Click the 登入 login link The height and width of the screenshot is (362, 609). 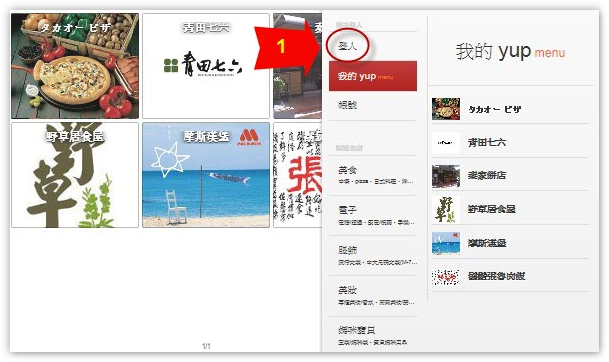click(x=347, y=47)
